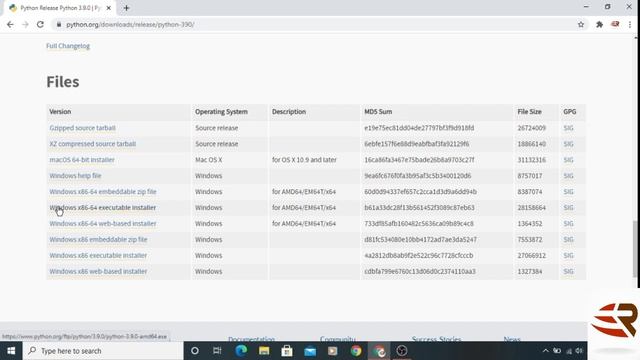Image resolution: width=640 pixels, height=360 pixels.
Task: Select the file size value 1327384
Action: tap(530, 271)
